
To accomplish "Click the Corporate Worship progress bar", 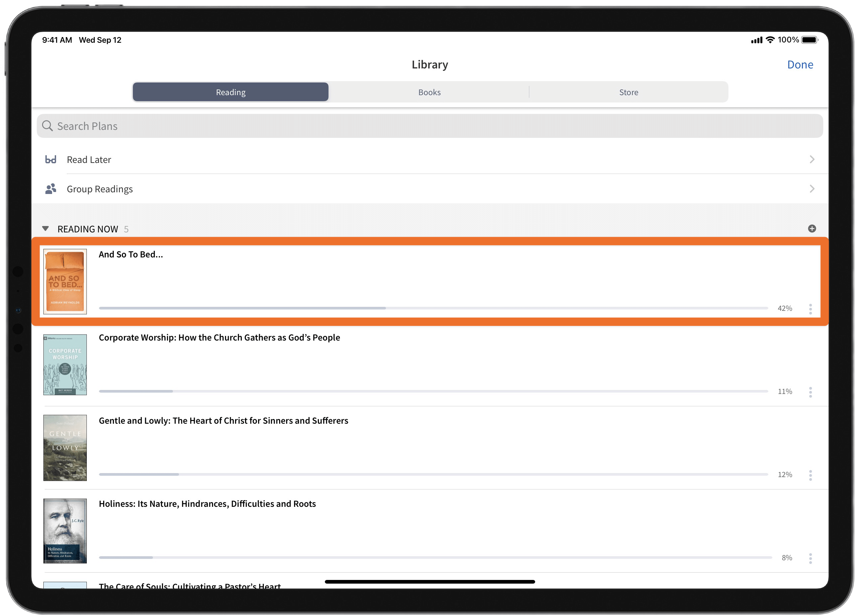I will click(433, 391).
